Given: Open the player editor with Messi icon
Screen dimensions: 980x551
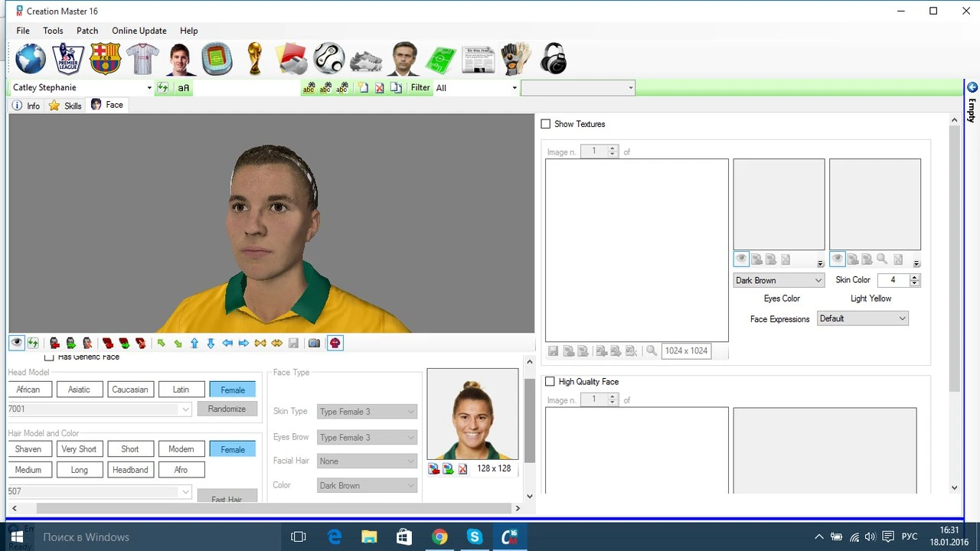Looking at the screenshot, I should 181,58.
